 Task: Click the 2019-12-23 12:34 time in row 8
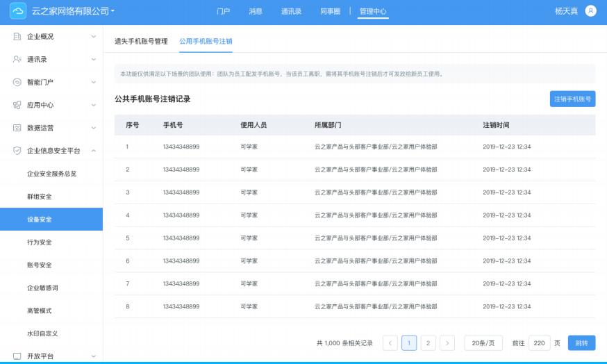click(507, 306)
